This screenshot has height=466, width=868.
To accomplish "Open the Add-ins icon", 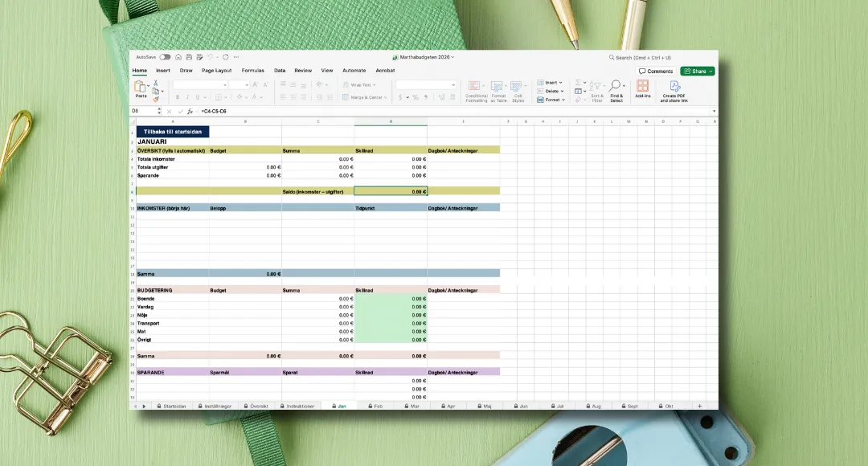I will 643,88.
